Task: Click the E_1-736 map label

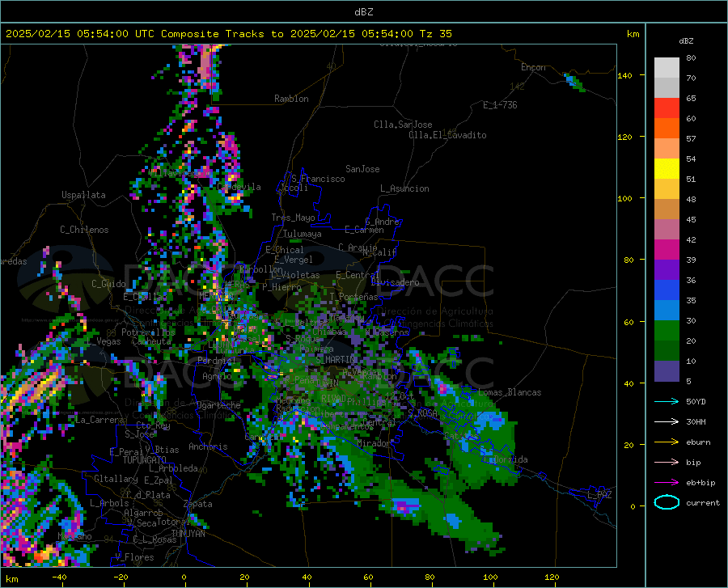Action: 500,105
